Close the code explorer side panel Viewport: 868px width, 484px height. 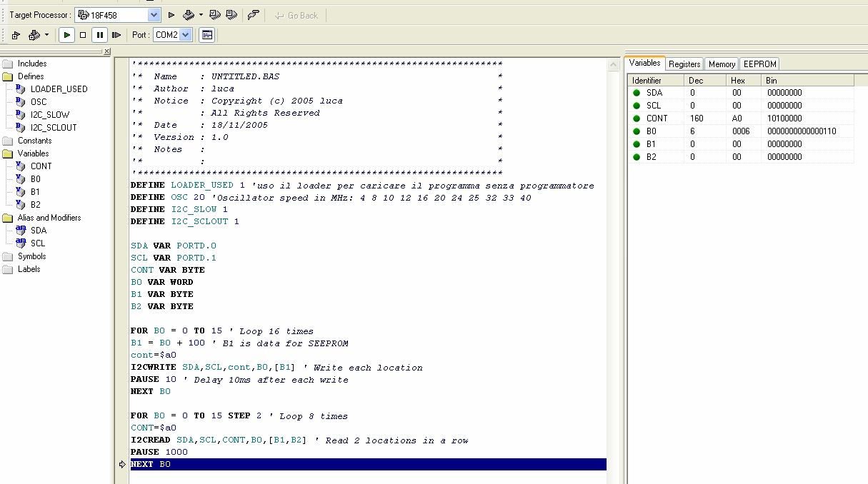[107, 51]
